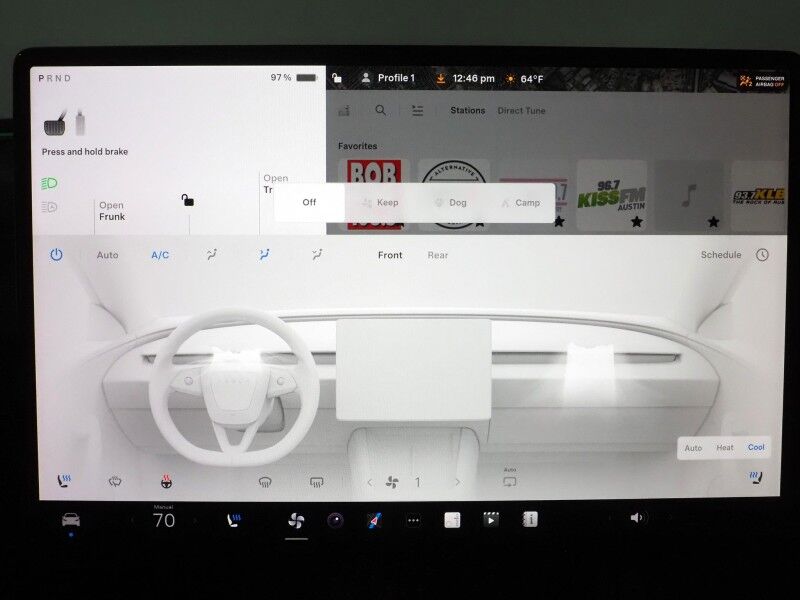800x600 pixels.
Task: Open the climate Schedule options
Action: 721,255
